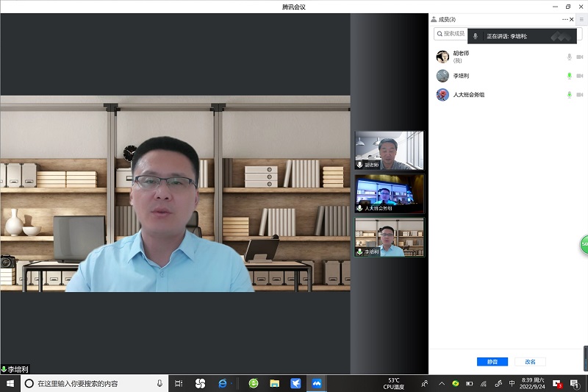
Task: Toggle 胡老师's microphone icon in members list
Action: (569, 57)
